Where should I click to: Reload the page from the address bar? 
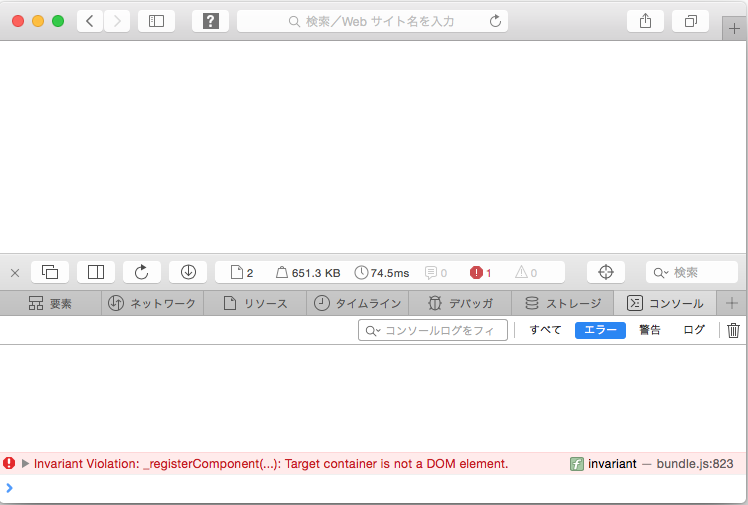(495, 21)
